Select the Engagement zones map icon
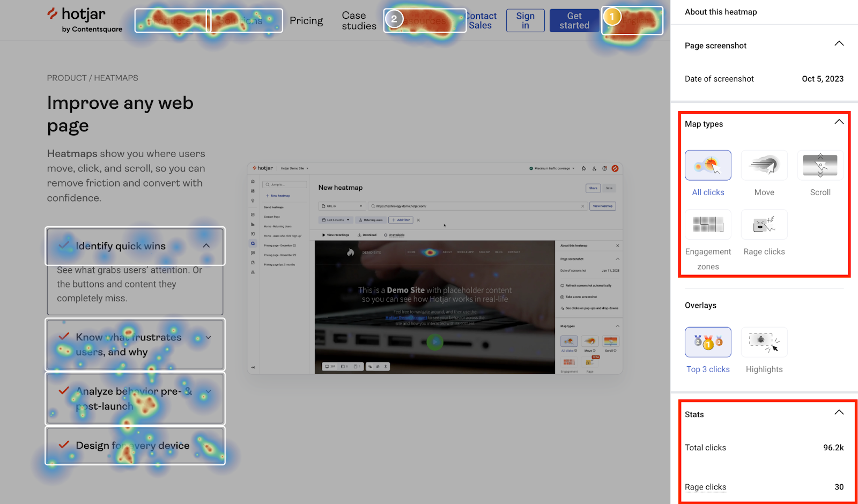The width and height of the screenshot is (858, 504). tap(708, 224)
